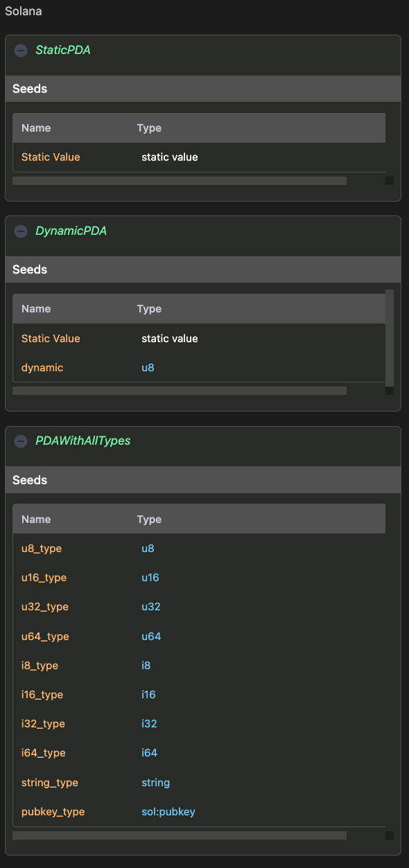This screenshot has height=868, width=409.
Task: Click the Name column header in PDAWithAllTypes
Action: 36,519
